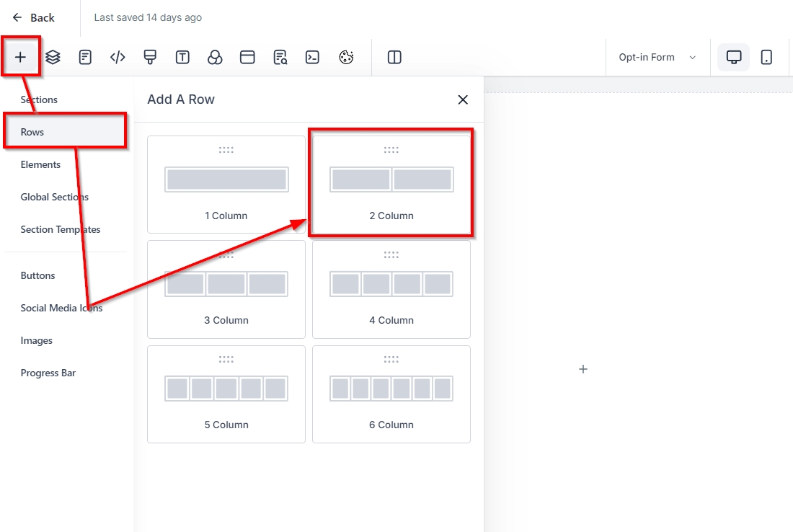The height and width of the screenshot is (532, 793).
Task: Click the terminal prompt icon
Action: (x=312, y=58)
